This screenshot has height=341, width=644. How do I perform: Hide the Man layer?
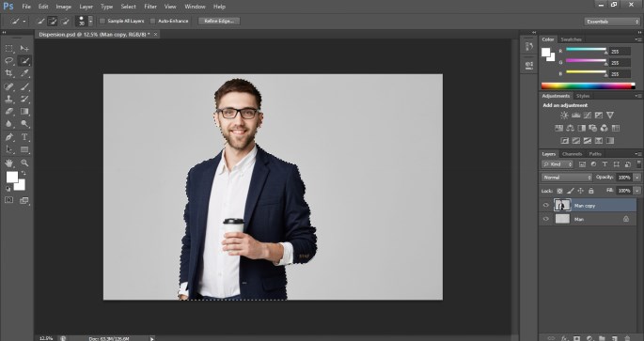click(546, 219)
